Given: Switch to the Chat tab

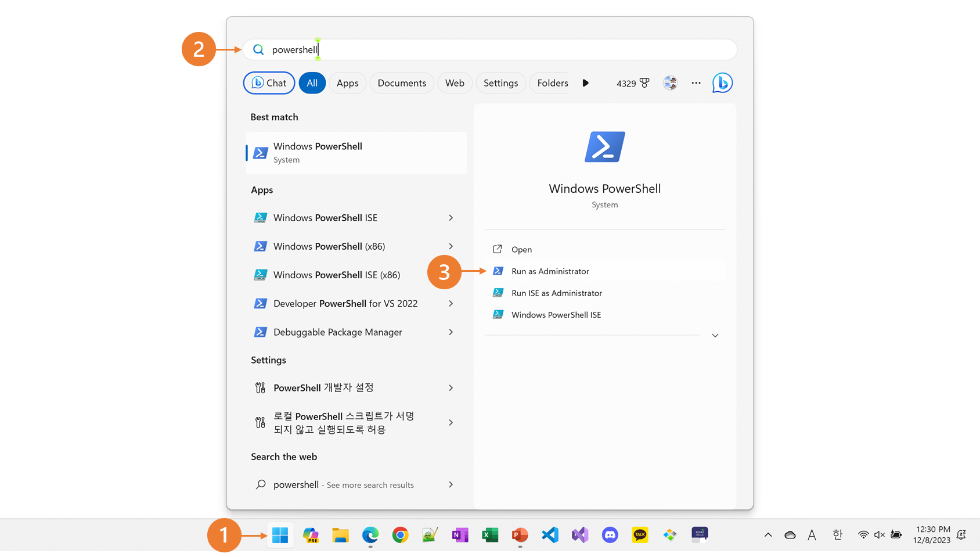Looking at the screenshot, I should point(269,83).
